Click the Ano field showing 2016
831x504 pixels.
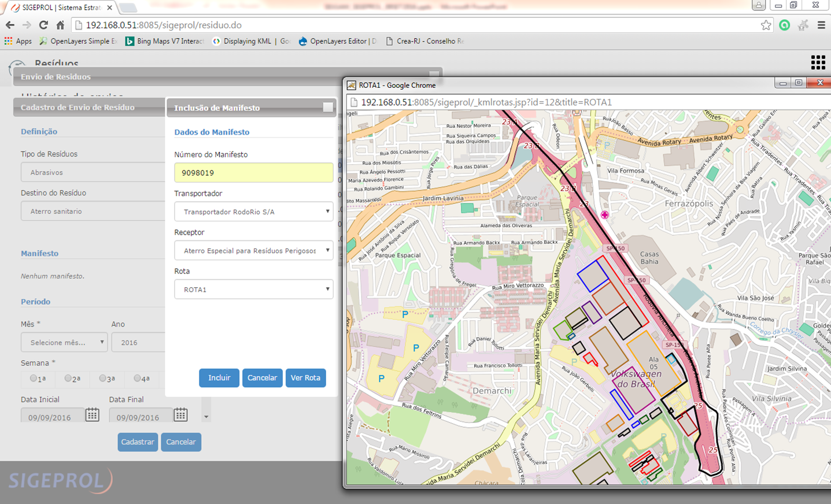tap(139, 342)
